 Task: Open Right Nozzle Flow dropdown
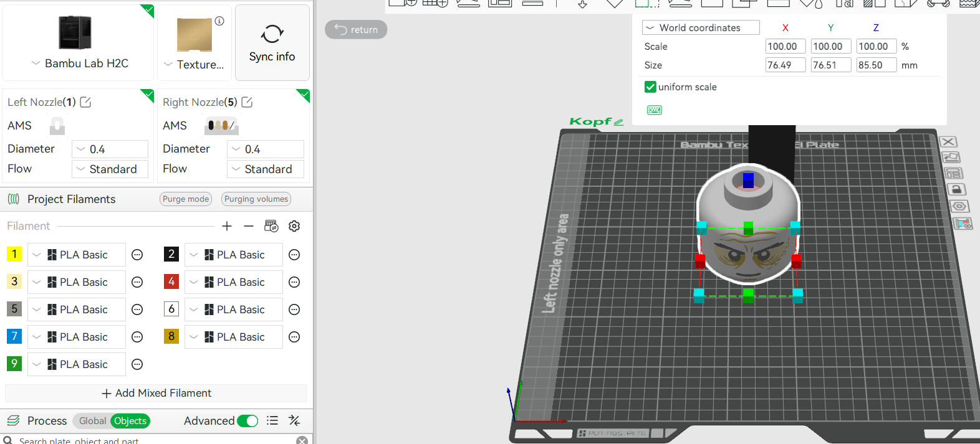(266, 169)
